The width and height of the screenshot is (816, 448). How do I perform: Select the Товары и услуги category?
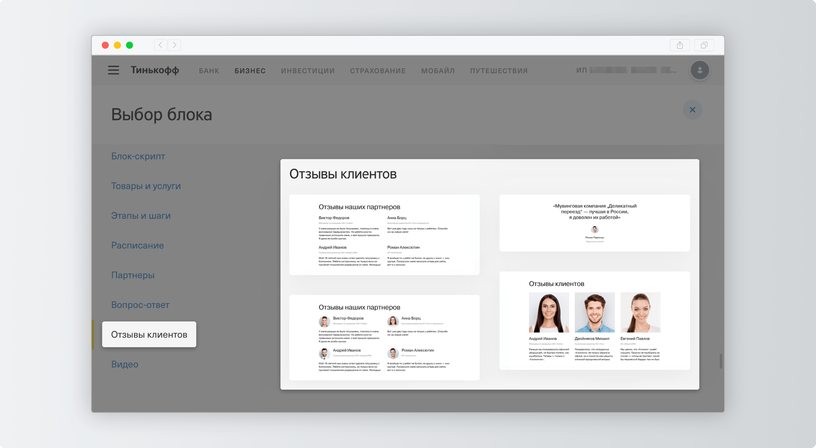coord(146,186)
